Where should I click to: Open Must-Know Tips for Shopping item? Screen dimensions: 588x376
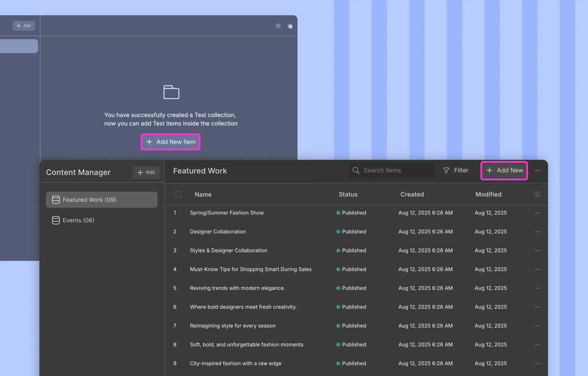point(251,269)
